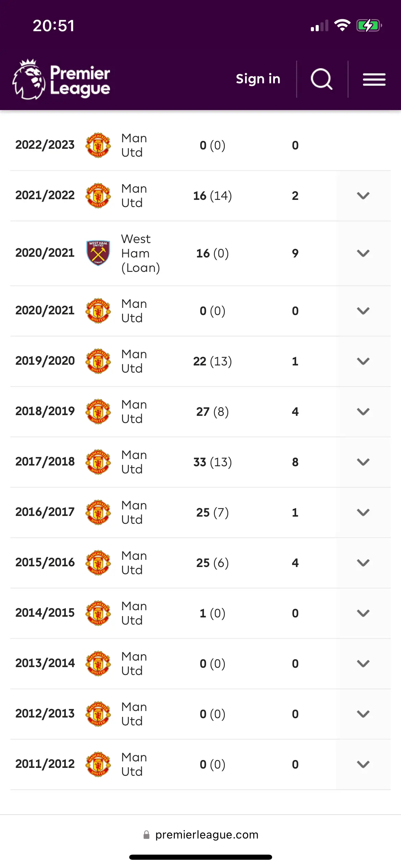
Task: Tap the 2013/2014 Man Utd club name
Action: pyautogui.click(x=134, y=663)
